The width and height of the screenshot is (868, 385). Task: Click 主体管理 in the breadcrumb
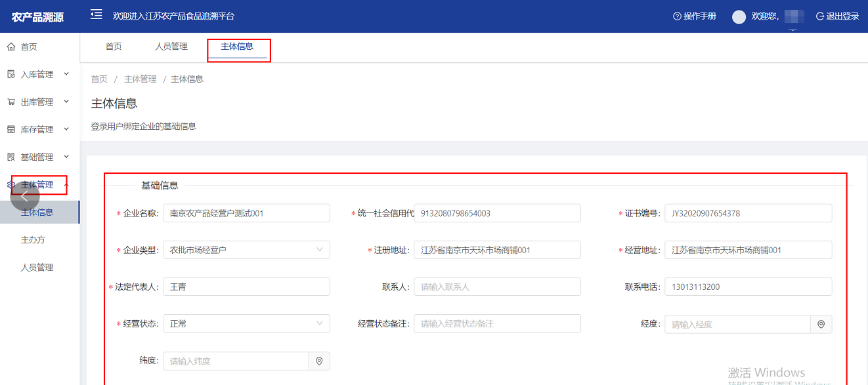click(140, 79)
